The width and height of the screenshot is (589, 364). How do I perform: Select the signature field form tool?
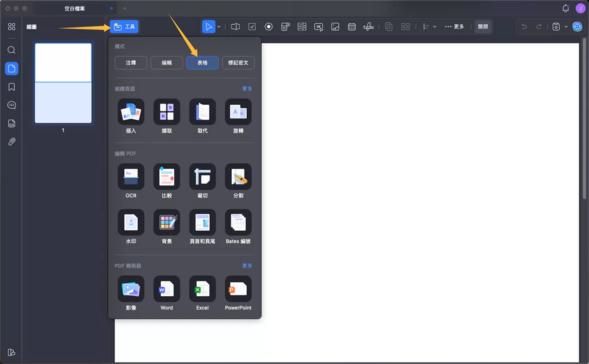click(369, 27)
